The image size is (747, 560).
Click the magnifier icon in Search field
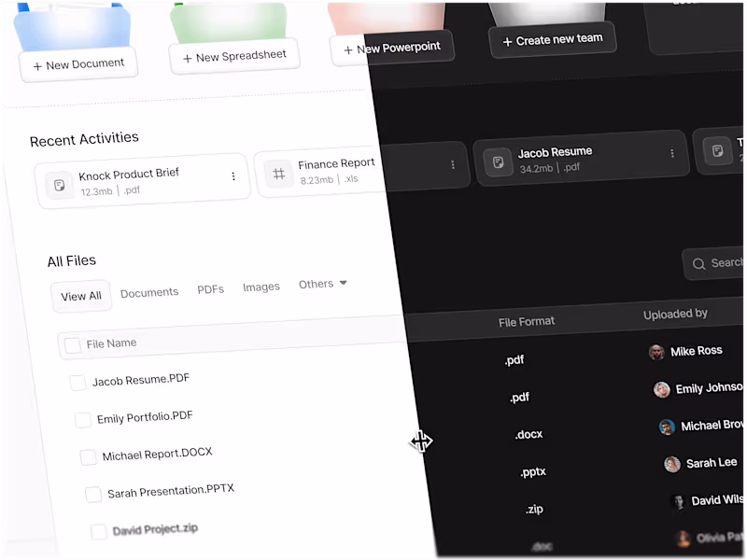click(x=698, y=264)
